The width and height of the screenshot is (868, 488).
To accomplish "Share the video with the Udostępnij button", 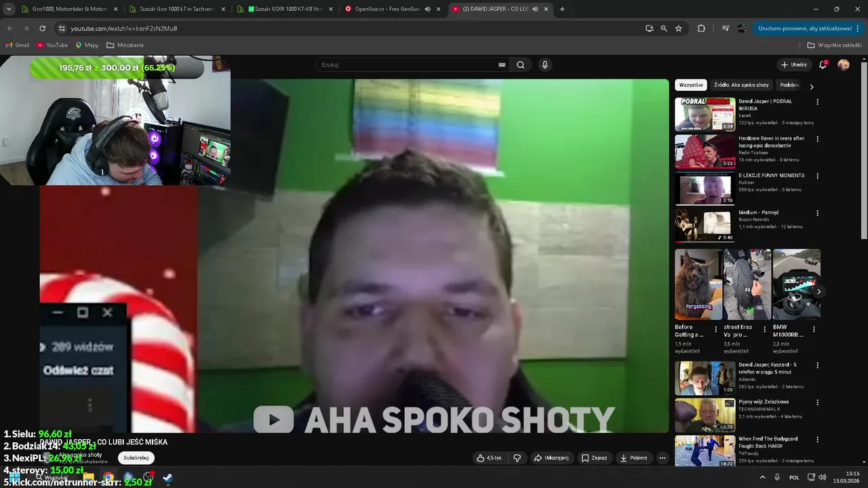I will coord(551,458).
